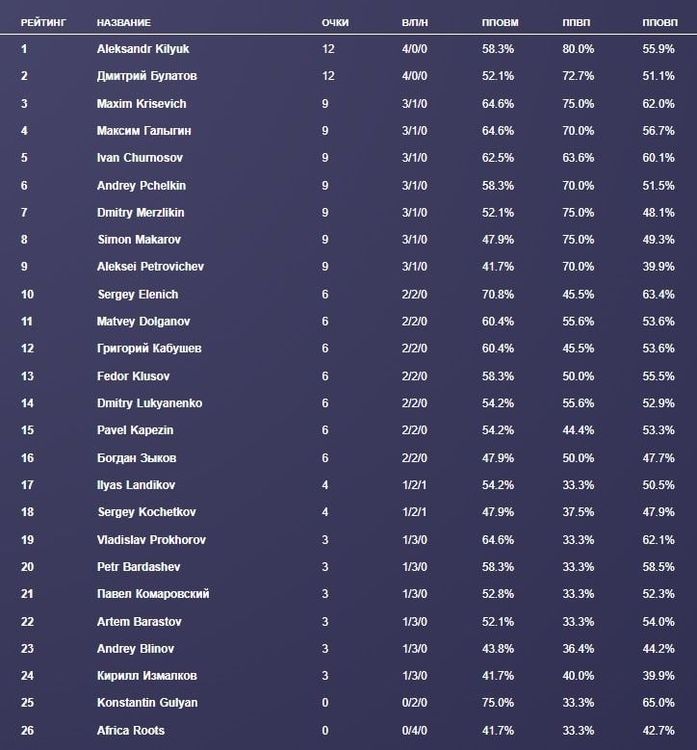Select Павел Комаровский in the table
Viewport: 697px width, 750px height.
(x=152, y=594)
